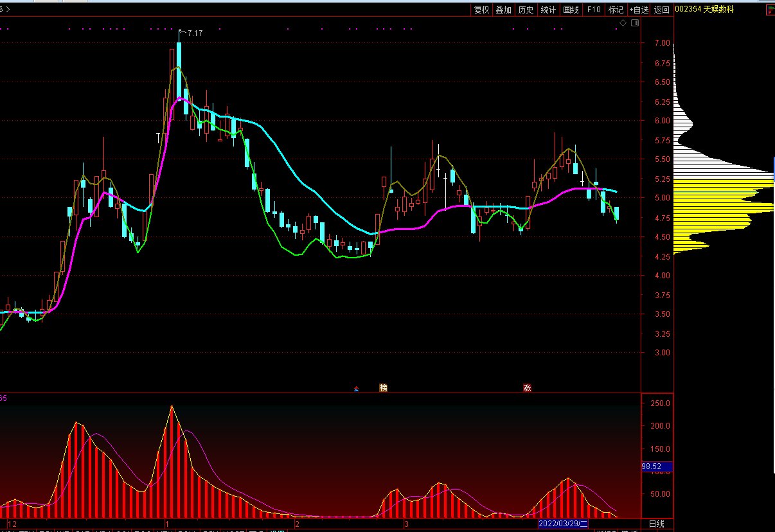
Task: Click the 涨 marker icon under the chart
Action: [x=527, y=387]
